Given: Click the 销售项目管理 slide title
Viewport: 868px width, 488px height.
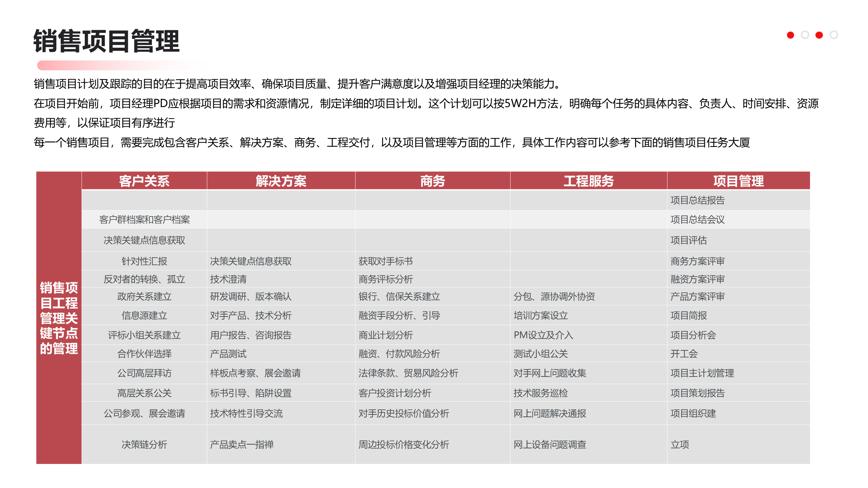Looking at the screenshot, I should coord(106,41).
